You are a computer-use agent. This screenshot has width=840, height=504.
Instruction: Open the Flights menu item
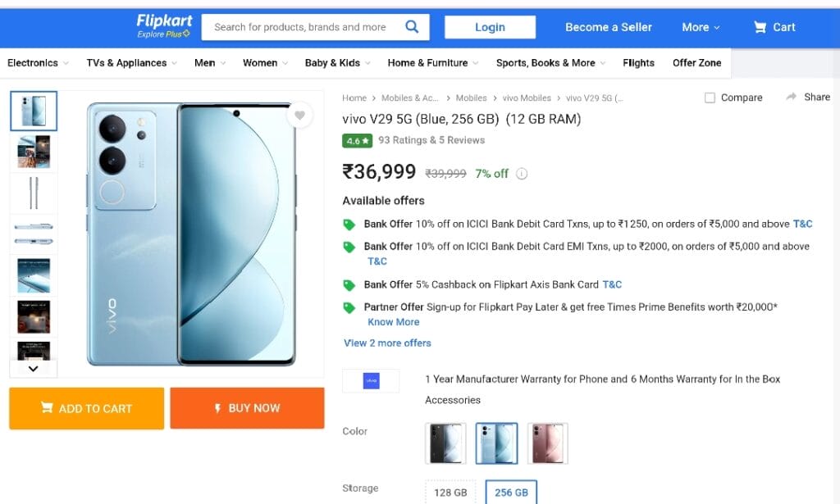tap(638, 62)
